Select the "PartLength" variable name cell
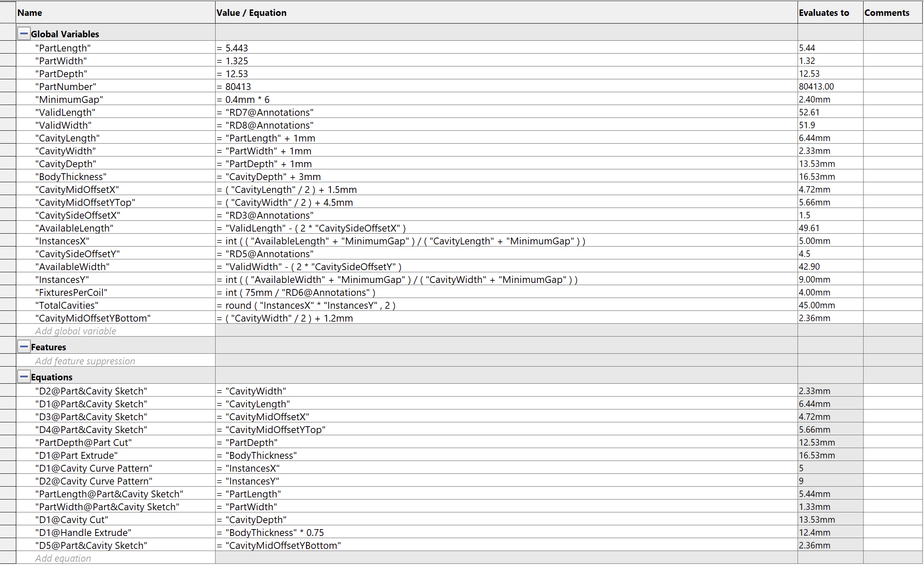 coord(63,48)
